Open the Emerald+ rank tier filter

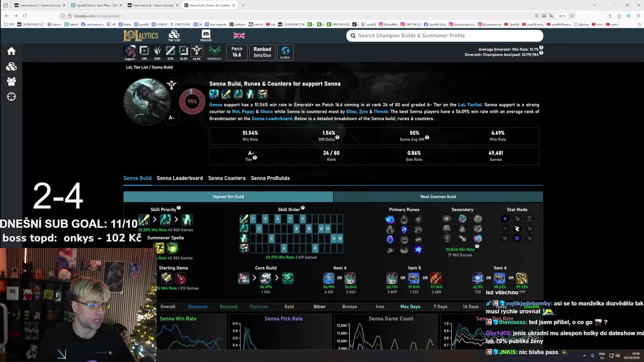[x=214, y=52]
